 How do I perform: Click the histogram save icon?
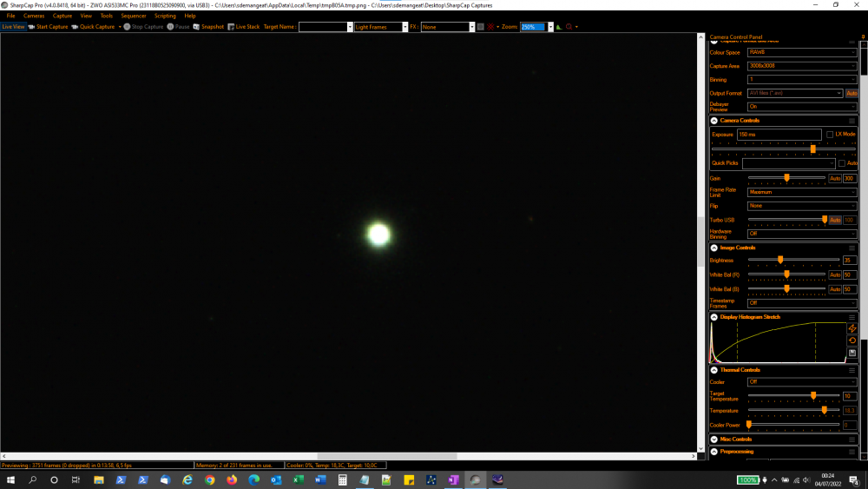pos(852,353)
